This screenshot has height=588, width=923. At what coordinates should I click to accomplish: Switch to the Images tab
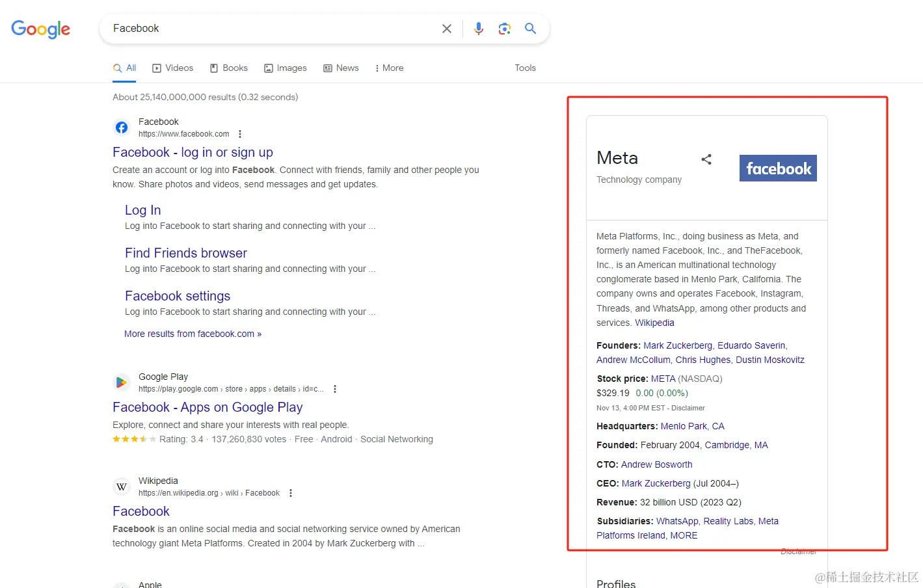tap(285, 68)
